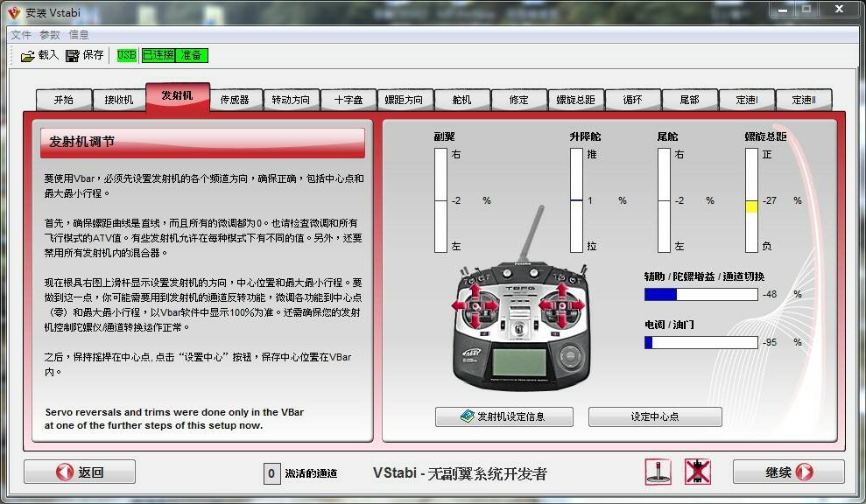Image resolution: width=866 pixels, height=504 pixels.
Task: Click the transmitter's left stick arrows
Action: (x=475, y=305)
